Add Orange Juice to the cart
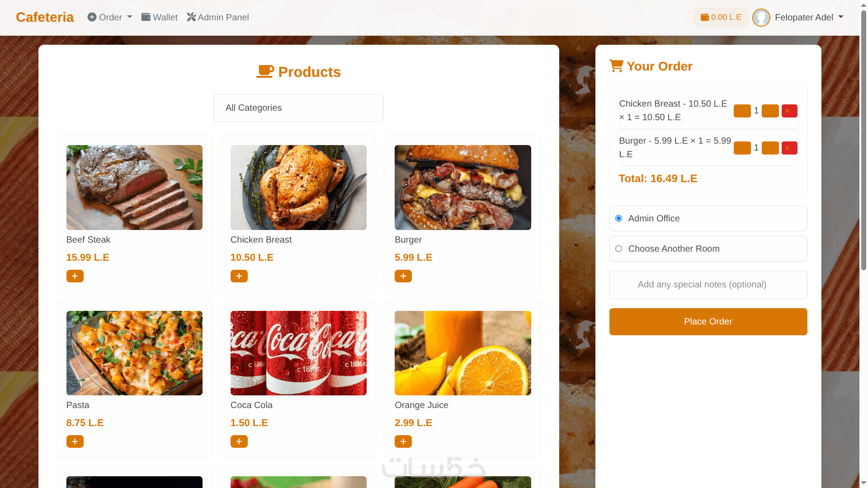 pyautogui.click(x=403, y=441)
